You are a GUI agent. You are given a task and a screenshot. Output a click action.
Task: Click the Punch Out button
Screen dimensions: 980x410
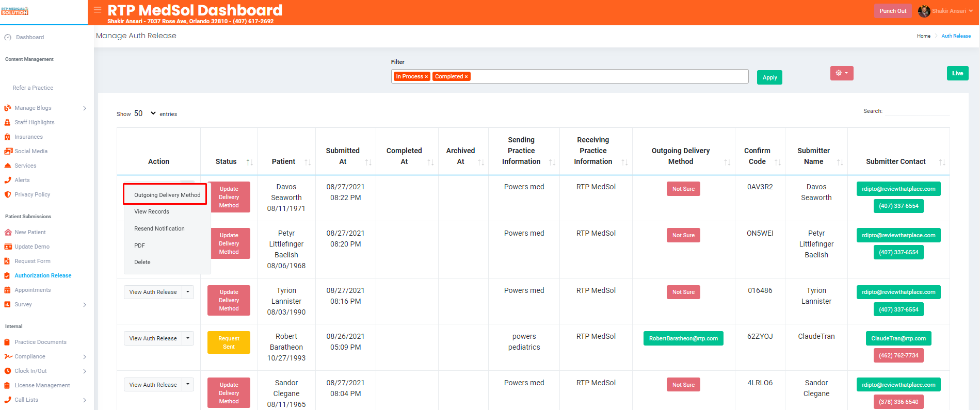893,11
